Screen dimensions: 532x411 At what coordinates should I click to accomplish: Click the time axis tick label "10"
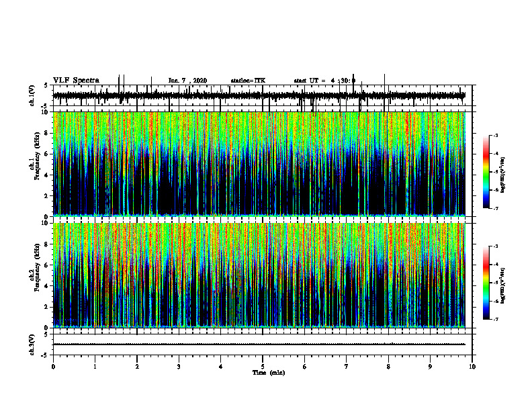472,367
